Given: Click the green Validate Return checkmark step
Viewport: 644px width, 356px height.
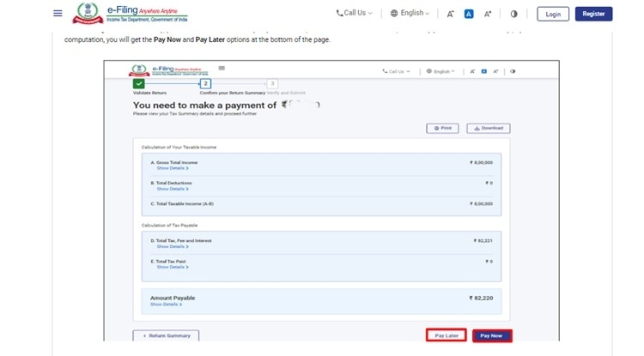Looking at the screenshot, I should [x=139, y=83].
